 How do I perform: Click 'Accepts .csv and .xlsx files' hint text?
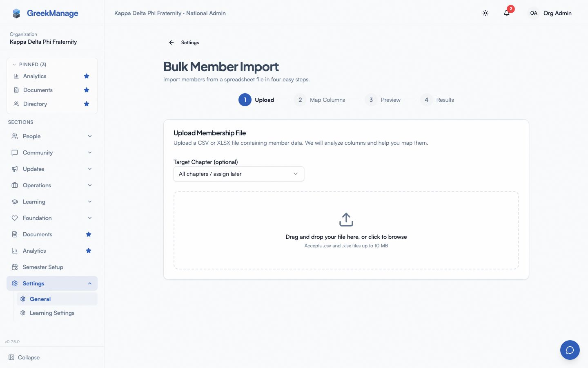point(346,246)
